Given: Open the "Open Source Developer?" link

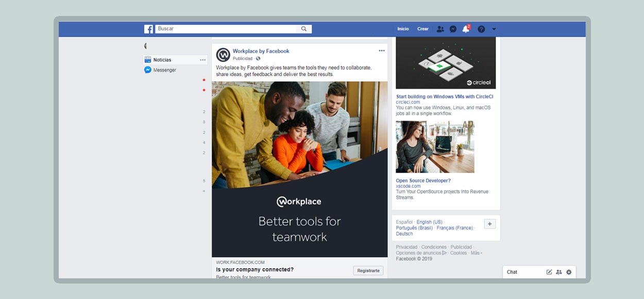Looking at the screenshot, I should (x=423, y=181).
